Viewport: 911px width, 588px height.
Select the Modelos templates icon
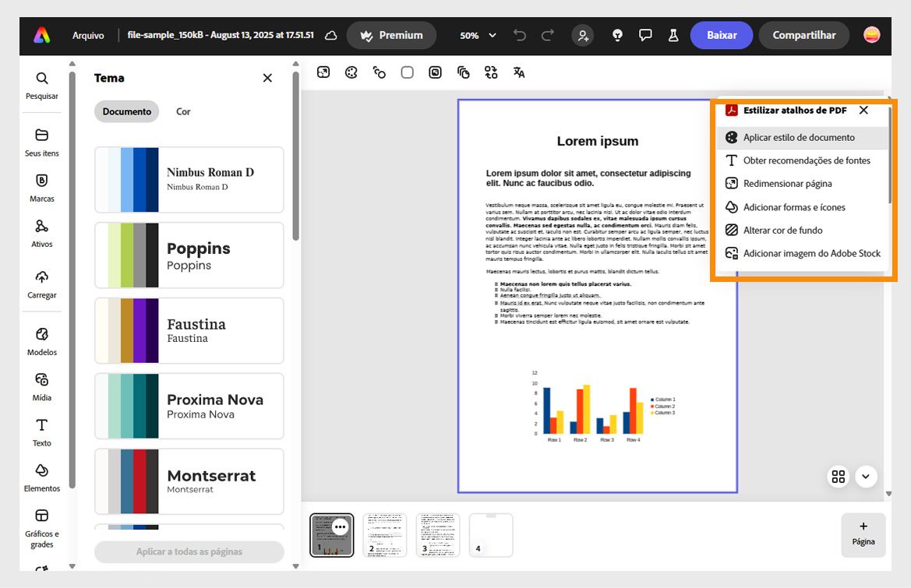pos(41,341)
